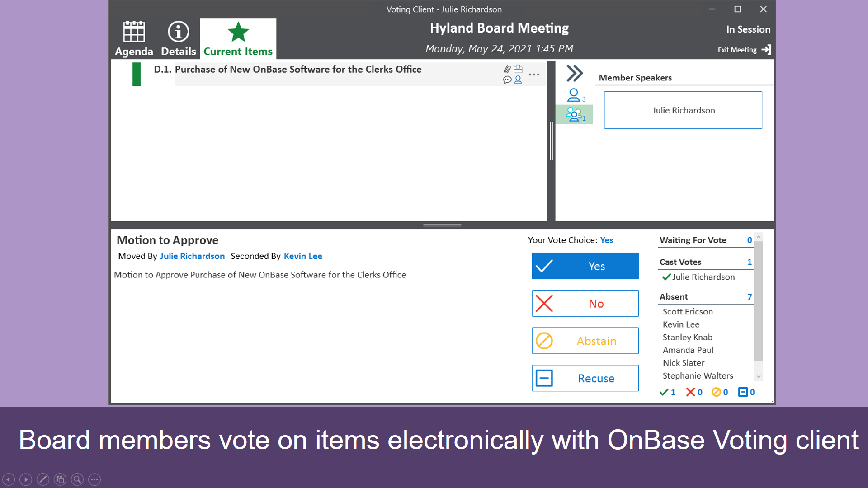Click Kevin Lee seconder hyperlink

[303, 256]
